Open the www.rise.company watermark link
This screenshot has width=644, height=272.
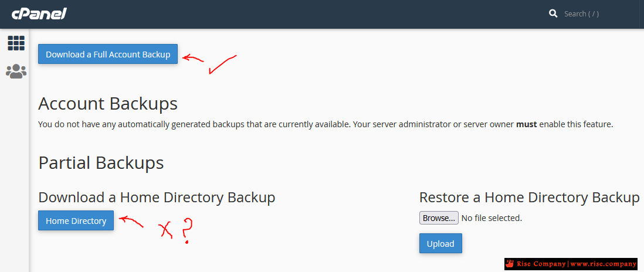[x=604, y=264]
